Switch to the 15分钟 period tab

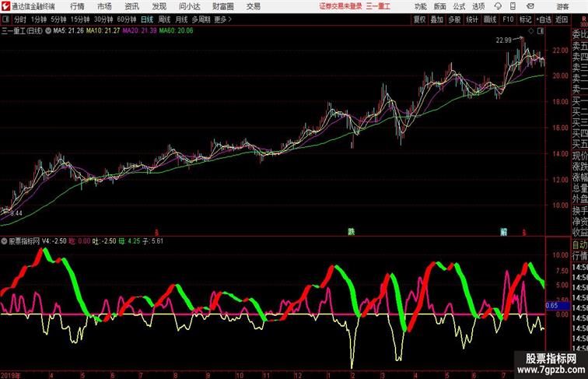tap(80, 19)
